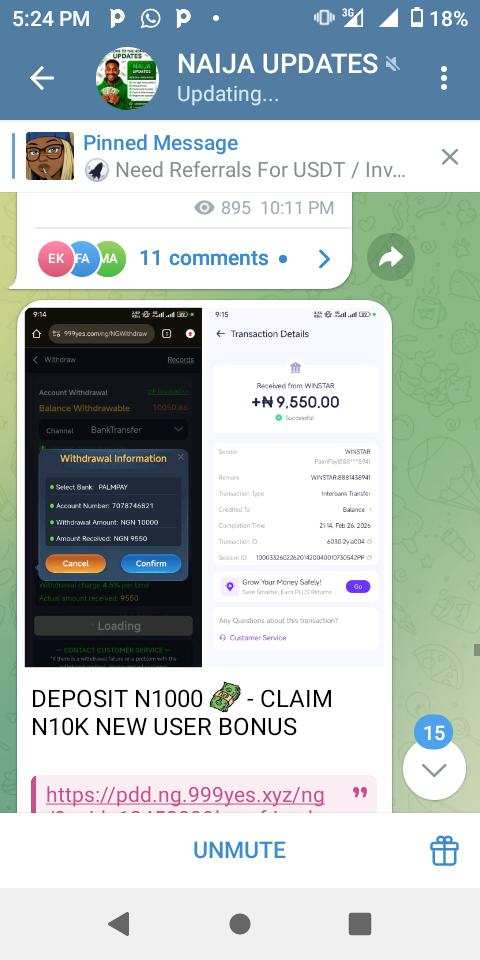480x960 pixels.
Task: Tap the Android back navigation triangle
Action: (119, 923)
